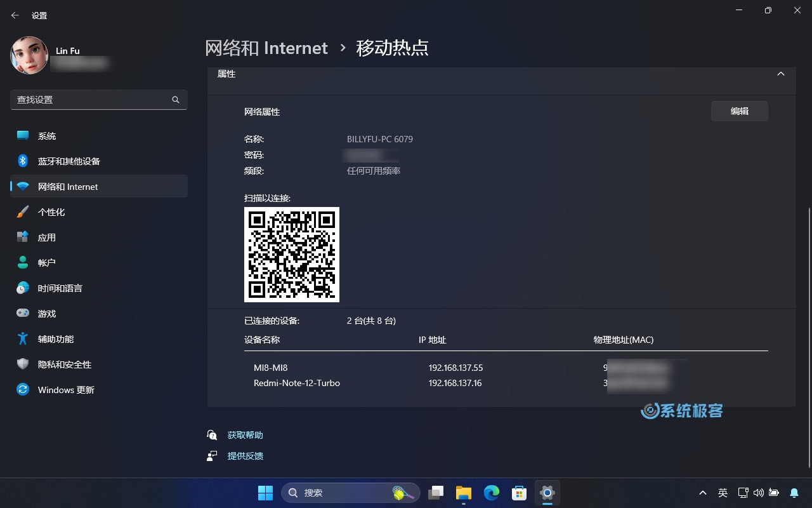Click the Lin Fu profile avatar
812x508 pixels.
(29, 55)
